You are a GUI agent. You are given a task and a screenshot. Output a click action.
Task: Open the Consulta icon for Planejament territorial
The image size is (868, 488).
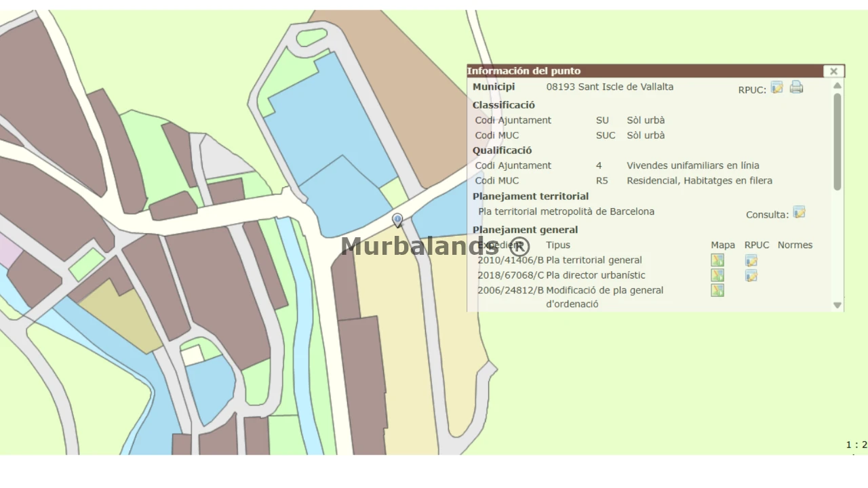(x=800, y=212)
